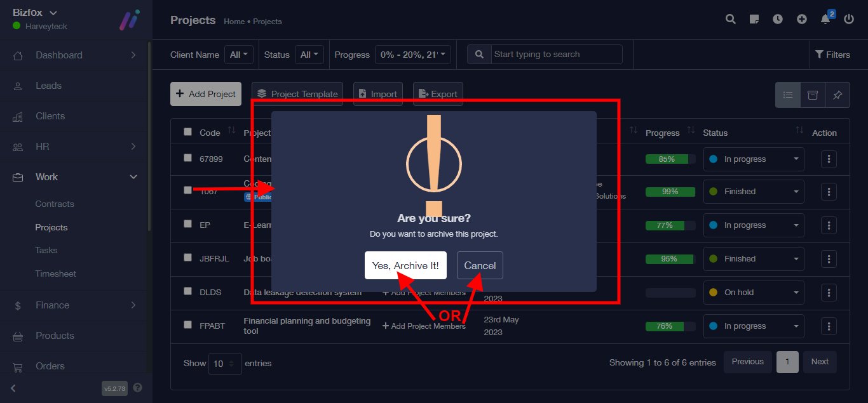Expand the Progress filter dropdown

point(413,55)
